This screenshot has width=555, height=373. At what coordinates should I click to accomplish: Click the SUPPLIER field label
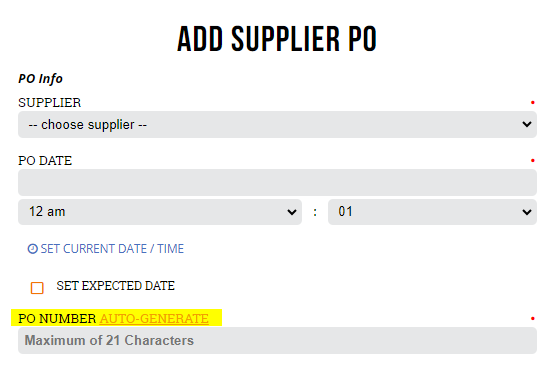[x=50, y=103]
